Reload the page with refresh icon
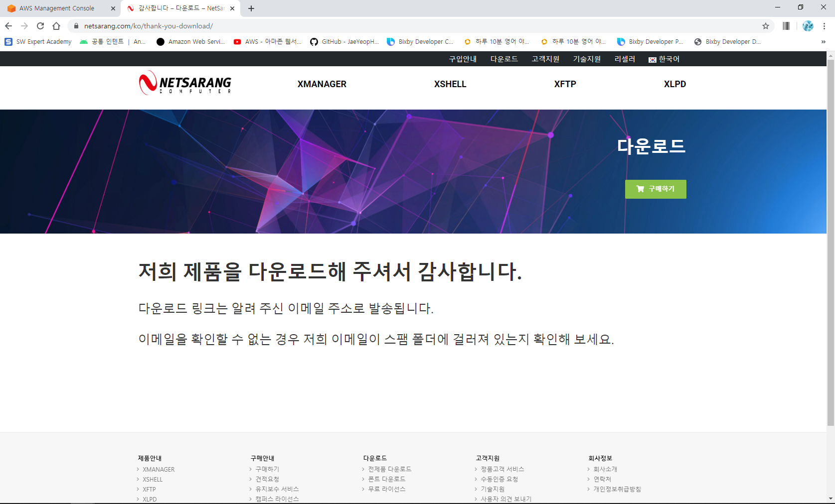Viewport: 835px width, 504px height. point(40,26)
